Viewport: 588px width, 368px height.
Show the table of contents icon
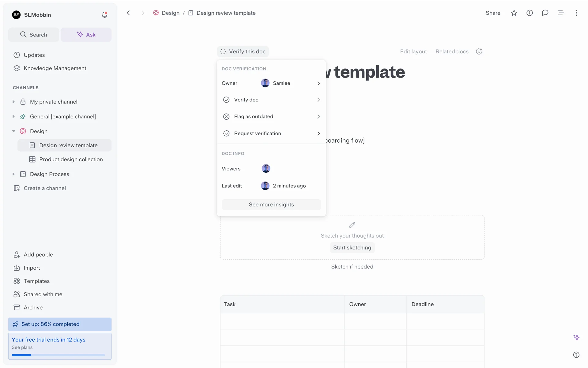point(560,13)
